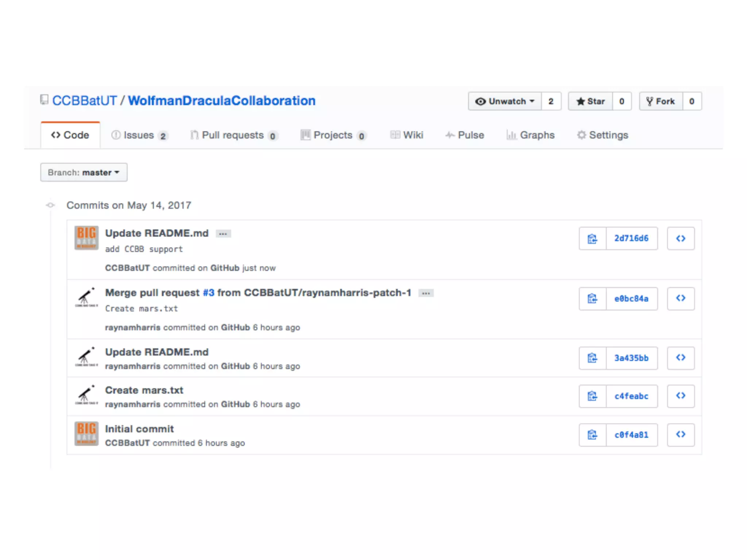Image resolution: width=747 pixels, height=560 pixels.
Task: Expand ellipsis description of Update README.md commit
Action: [223, 234]
